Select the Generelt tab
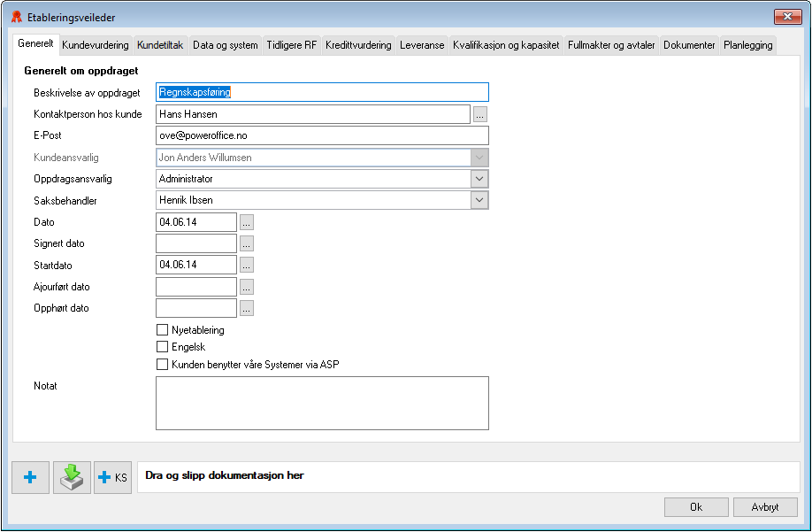Viewport: 812px width, 532px height. tap(35, 43)
